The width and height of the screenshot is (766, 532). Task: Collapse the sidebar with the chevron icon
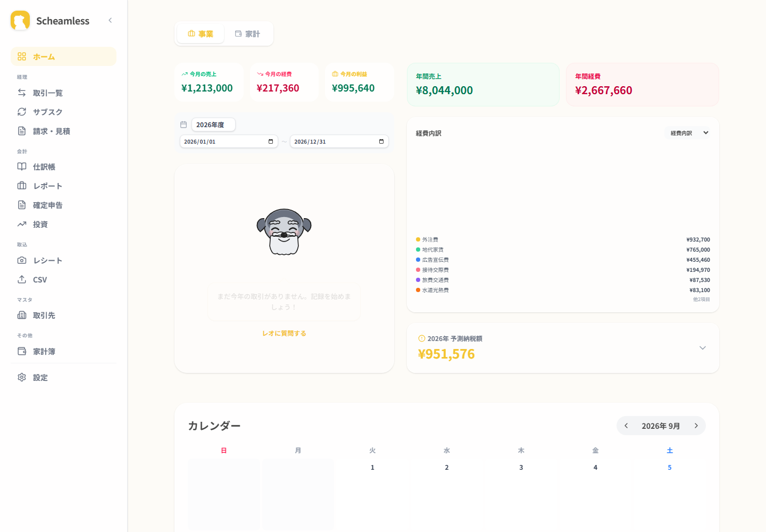pos(110,20)
